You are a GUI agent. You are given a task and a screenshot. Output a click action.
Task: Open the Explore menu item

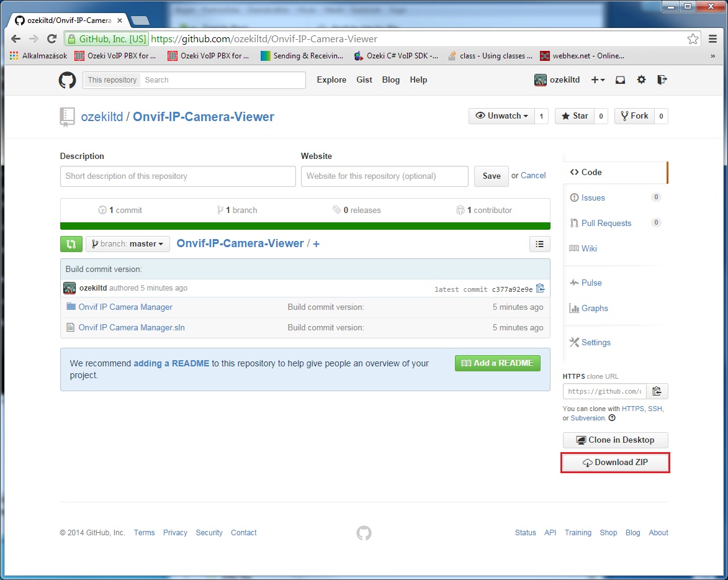point(331,79)
